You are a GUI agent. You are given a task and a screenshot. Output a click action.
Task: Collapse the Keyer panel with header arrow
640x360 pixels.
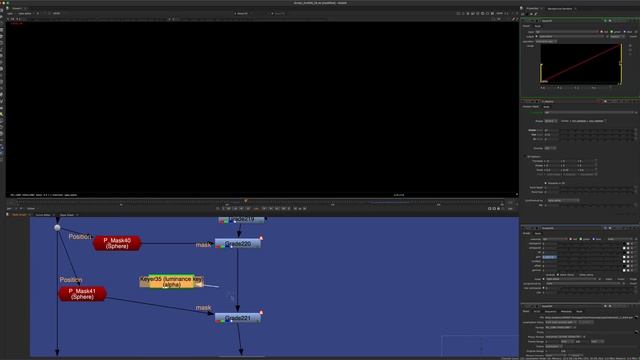coord(523,21)
